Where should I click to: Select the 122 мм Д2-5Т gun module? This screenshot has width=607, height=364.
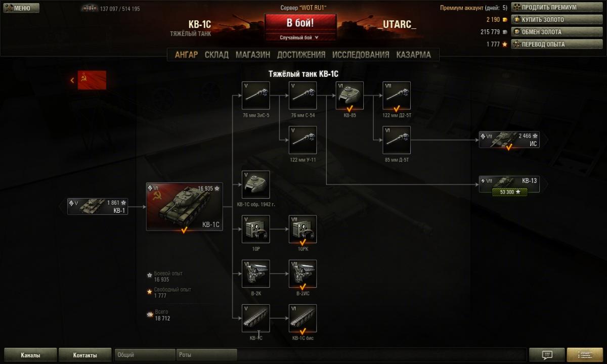click(397, 96)
